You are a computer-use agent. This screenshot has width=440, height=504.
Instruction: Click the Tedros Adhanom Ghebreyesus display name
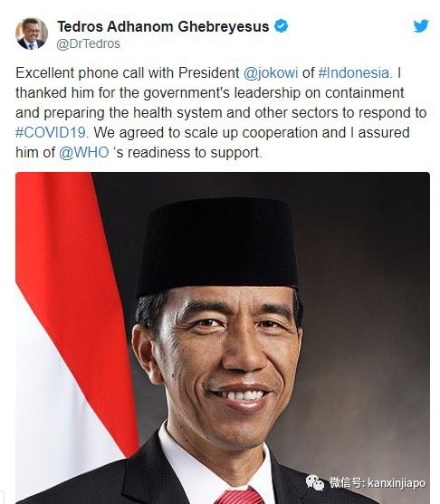pyautogui.click(x=163, y=26)
